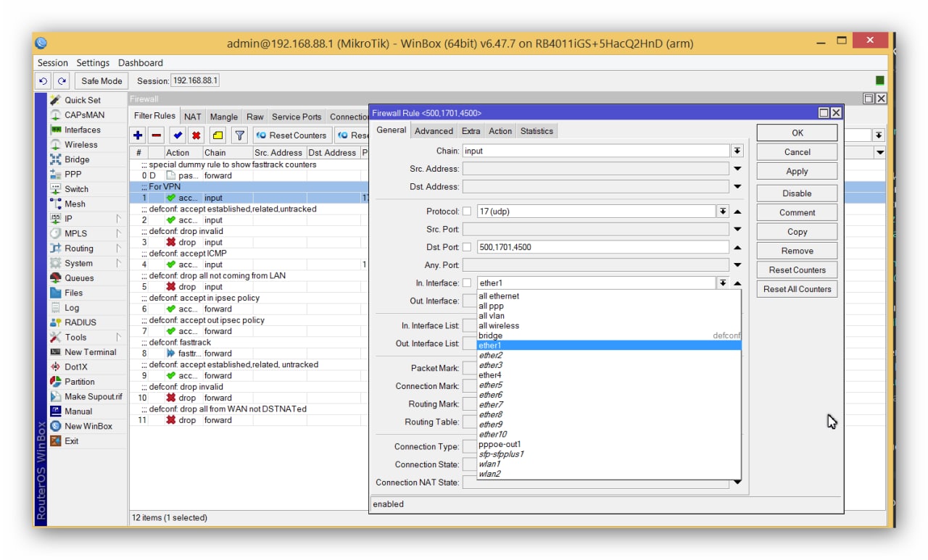This screenshot has height=560, width=928.
Task: Remove selected rule with minus icon
Action: (x=157, y=135)
